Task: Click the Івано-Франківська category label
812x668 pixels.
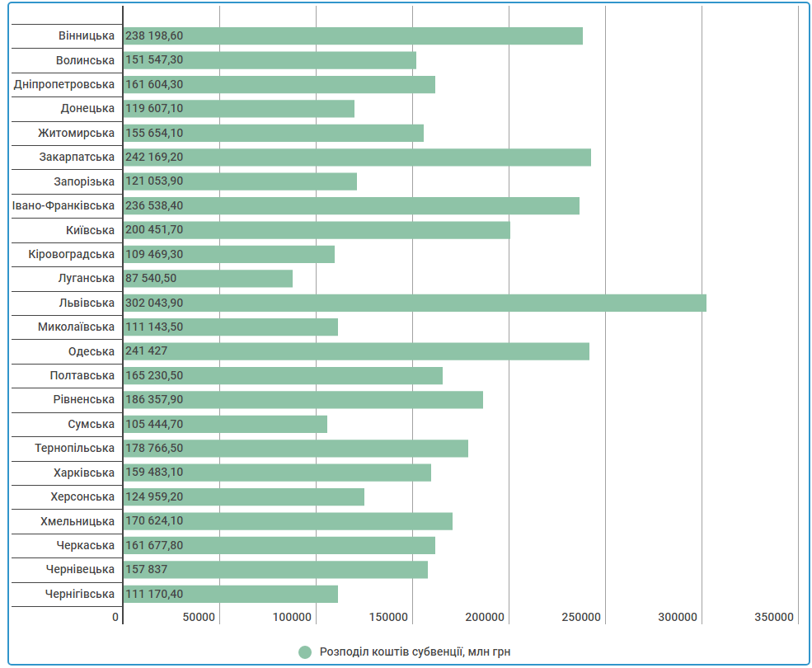Action: coord(63,205)
